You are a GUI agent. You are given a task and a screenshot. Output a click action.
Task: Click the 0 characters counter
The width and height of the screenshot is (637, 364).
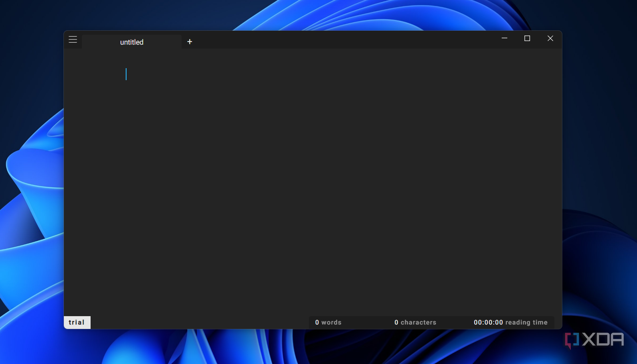[415, 323]
